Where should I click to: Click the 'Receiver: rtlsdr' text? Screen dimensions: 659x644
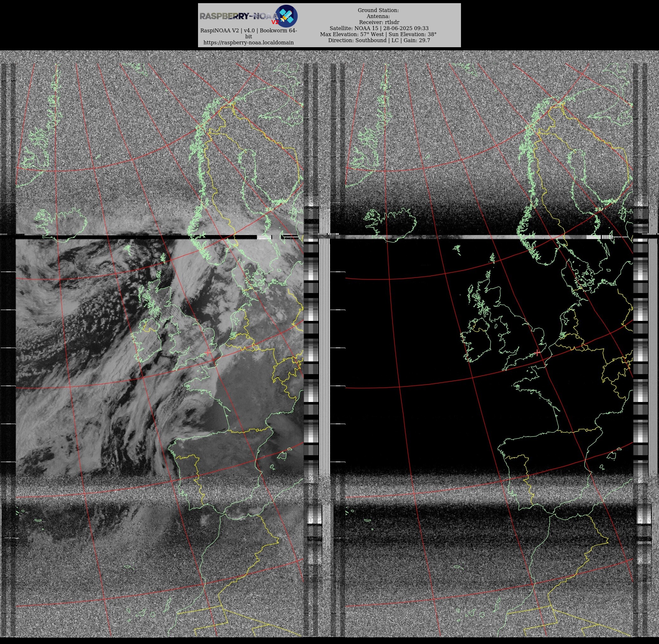tap(379, 22)
